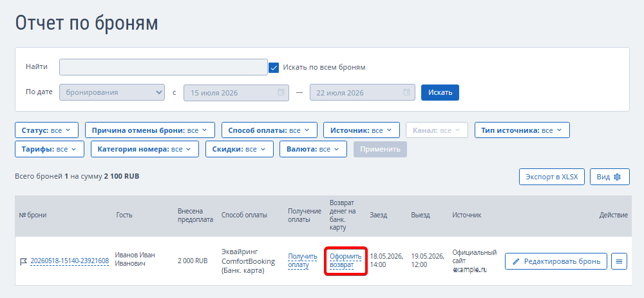Expand the Валюта filter
Viewport: 644px width, 298px height.
pos(314,149)
